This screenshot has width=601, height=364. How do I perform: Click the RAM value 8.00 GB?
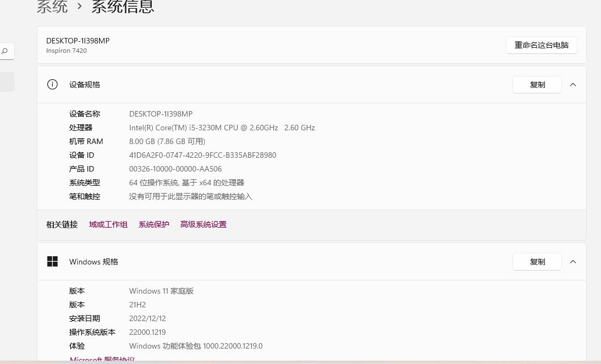coord(167,141)
